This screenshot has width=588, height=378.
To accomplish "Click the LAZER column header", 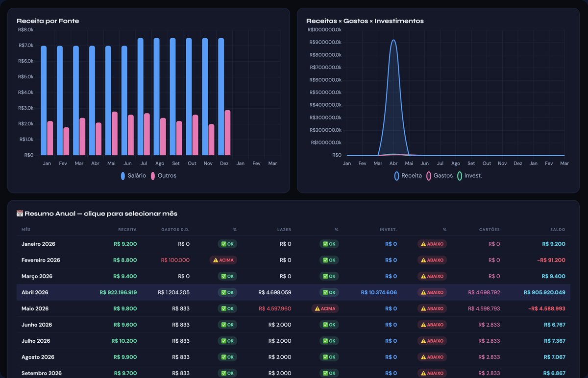I will [284, 229].
